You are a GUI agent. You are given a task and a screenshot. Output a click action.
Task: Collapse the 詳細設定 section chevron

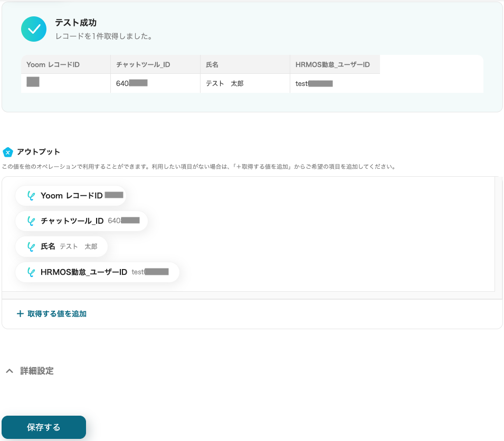9,371
